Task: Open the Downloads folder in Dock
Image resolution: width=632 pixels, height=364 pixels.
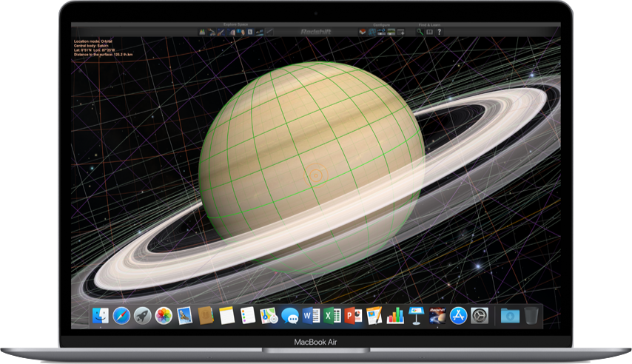Action: point(510,316)
